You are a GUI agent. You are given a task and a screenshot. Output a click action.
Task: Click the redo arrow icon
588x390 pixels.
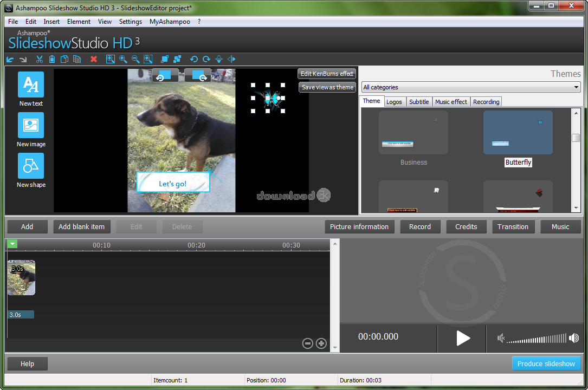tap(23, 59)
